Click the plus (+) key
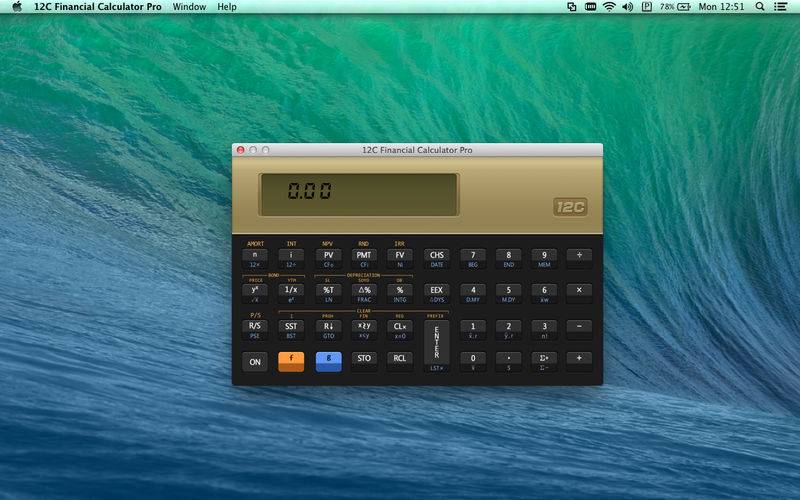This screenshot has height=500, width=800. tap(579, 362)
